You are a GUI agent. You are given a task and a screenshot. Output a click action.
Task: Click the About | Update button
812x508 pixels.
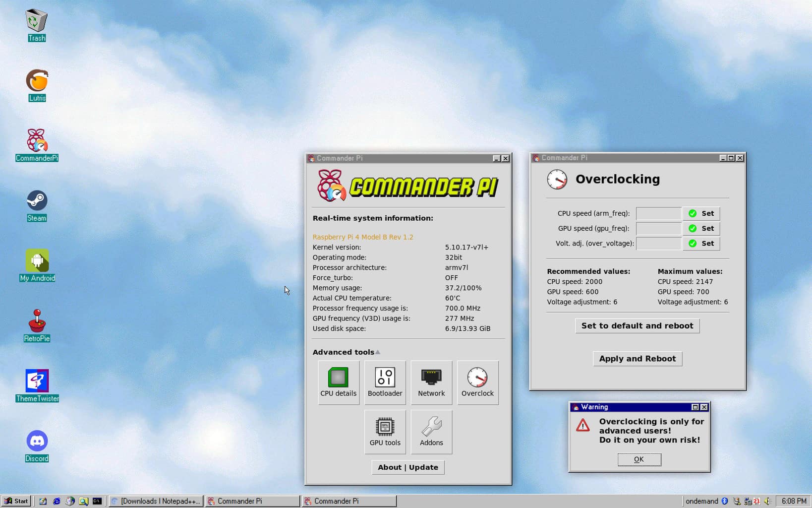[408, 467]
